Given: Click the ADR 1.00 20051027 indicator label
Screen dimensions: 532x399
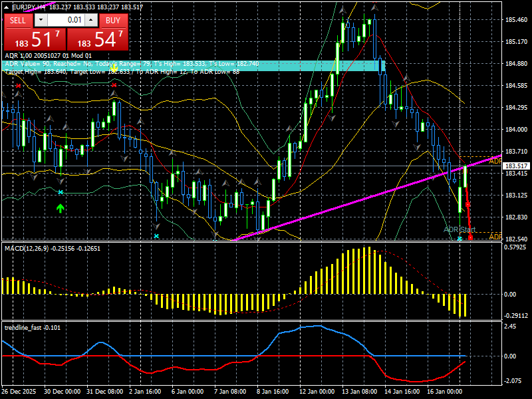Looking at the screenshot, I should (x=48, y=56).
